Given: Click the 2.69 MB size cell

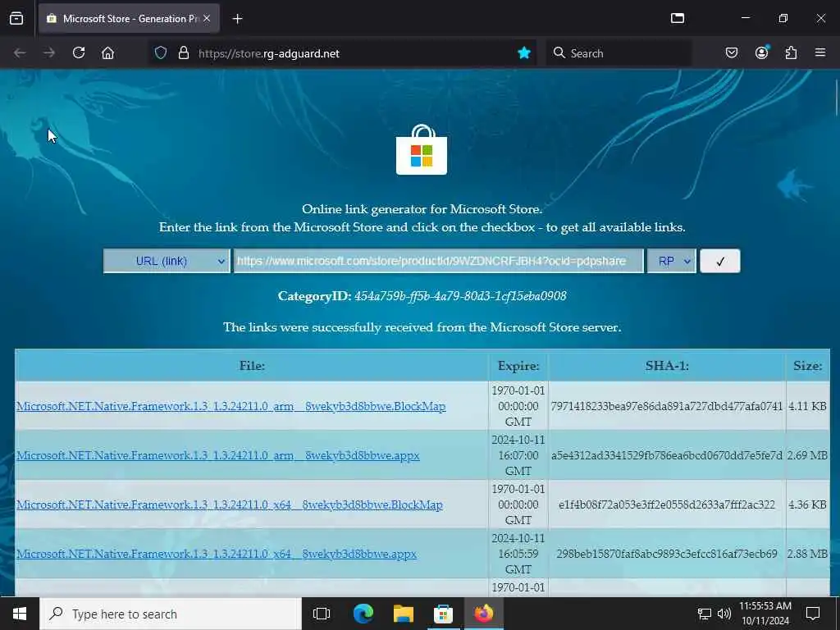Looking at the screenshot, I should [x=807, y=455].
